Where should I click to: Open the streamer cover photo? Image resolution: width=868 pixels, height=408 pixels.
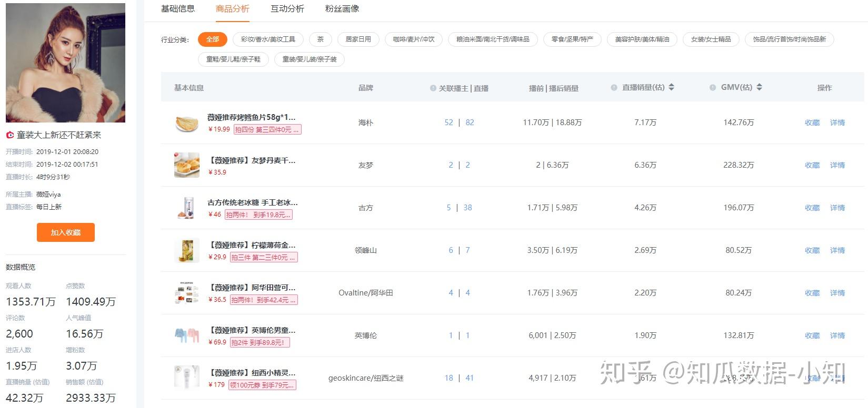pyautogui.click(x=66, y=63)
